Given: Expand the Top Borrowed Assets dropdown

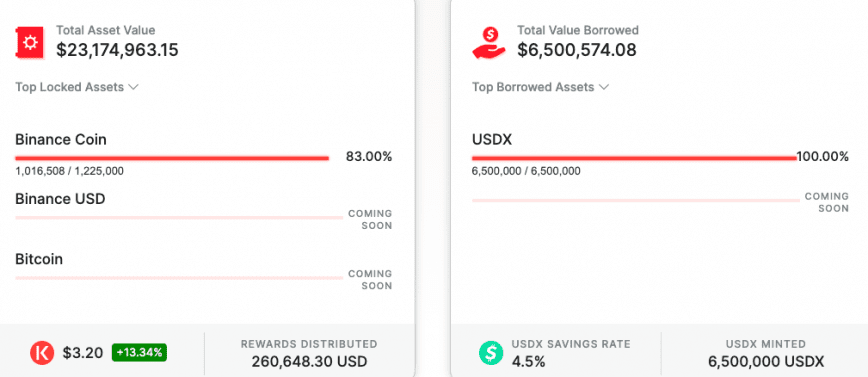Looking at the screenshot, I should point(540,87).
